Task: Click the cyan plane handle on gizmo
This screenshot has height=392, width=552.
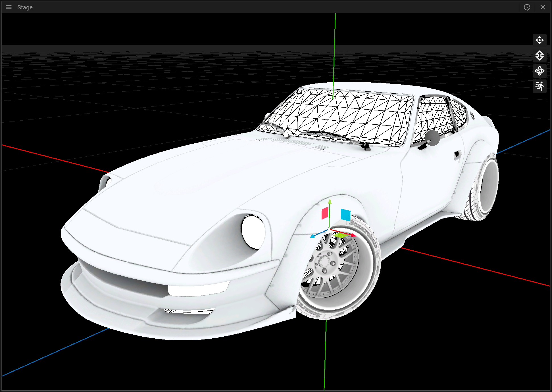Action: click(345, 215)
